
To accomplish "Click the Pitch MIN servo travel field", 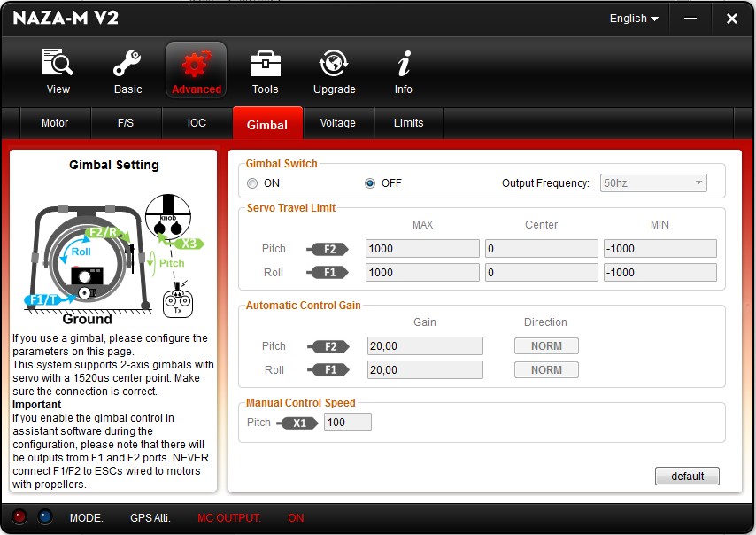I will (660, 248).
